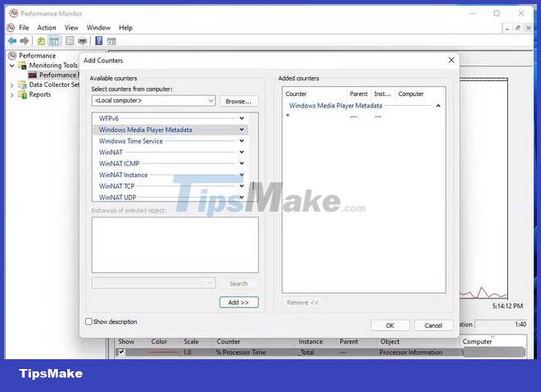Screen dimensions: 541x392
Task: Click the Properties toolbar icon
Action: pyautogui.click(x=70, y=41)
